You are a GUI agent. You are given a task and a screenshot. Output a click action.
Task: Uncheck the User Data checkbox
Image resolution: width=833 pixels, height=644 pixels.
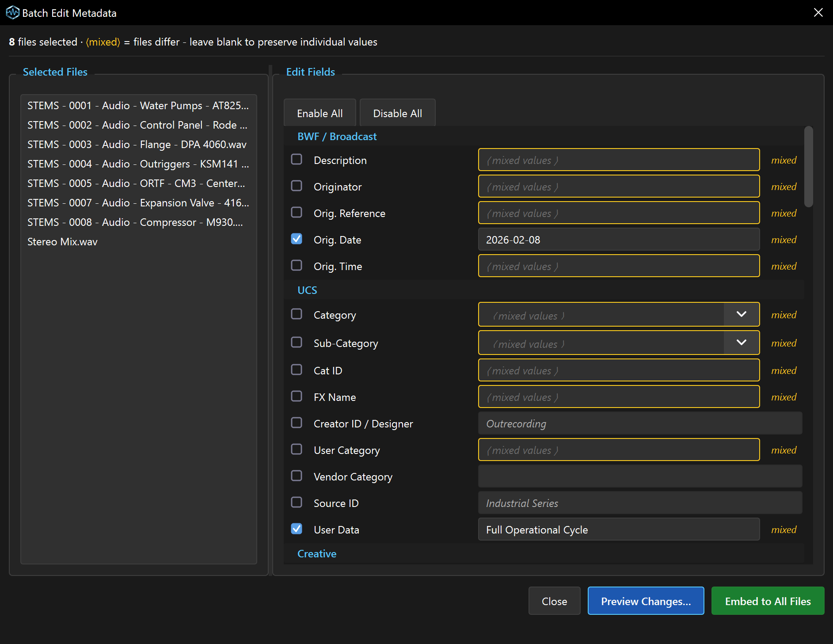(297, 529)
